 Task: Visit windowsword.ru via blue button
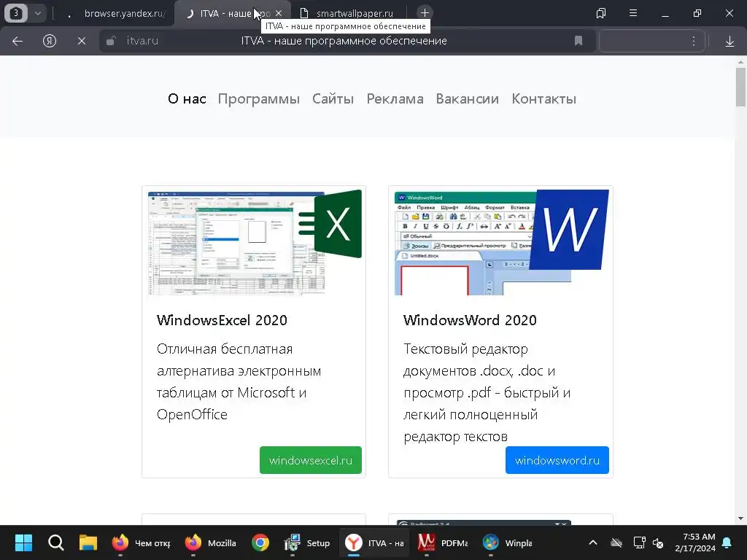557,460
